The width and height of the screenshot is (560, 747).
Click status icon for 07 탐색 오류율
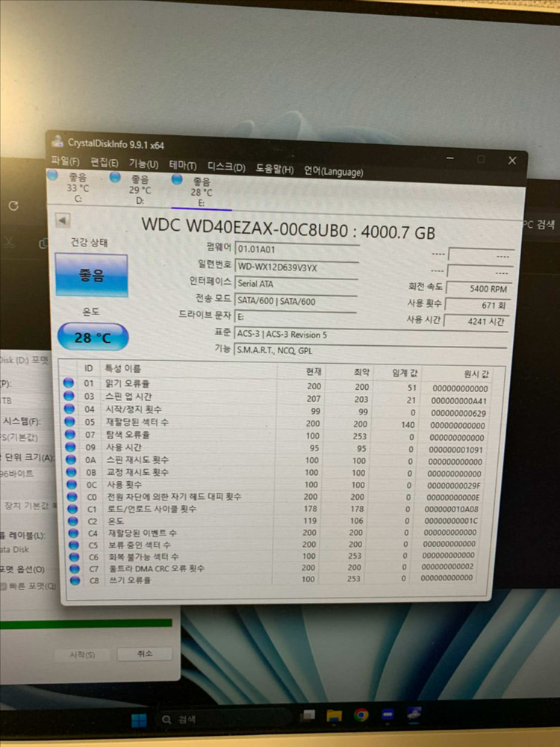[70, 434]
